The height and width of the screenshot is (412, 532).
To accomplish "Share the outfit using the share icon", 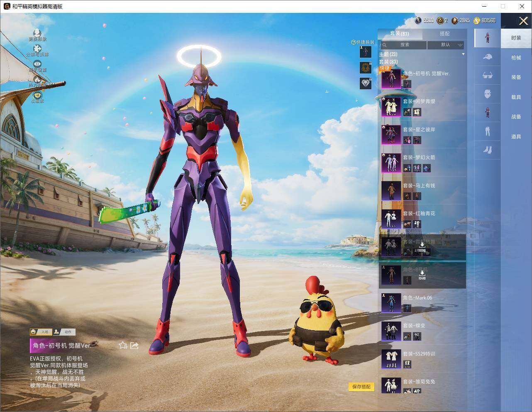I will tap(134, 345).
